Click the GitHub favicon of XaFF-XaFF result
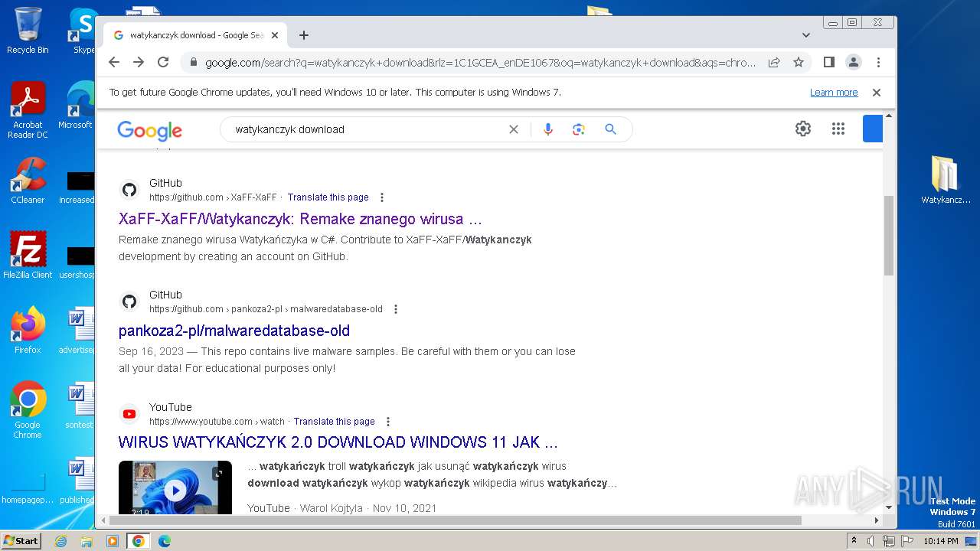This screenshot has width=980, height=551. (x=129, y=190)
